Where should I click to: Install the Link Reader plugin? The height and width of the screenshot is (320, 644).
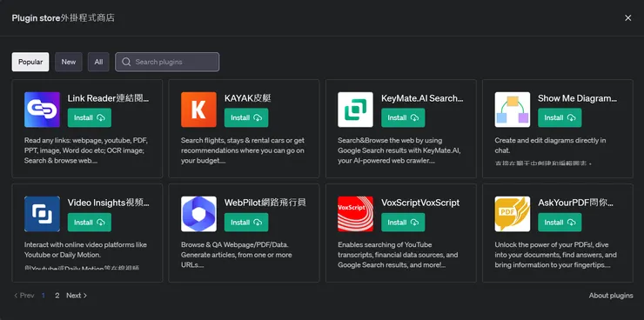(89, 117)
